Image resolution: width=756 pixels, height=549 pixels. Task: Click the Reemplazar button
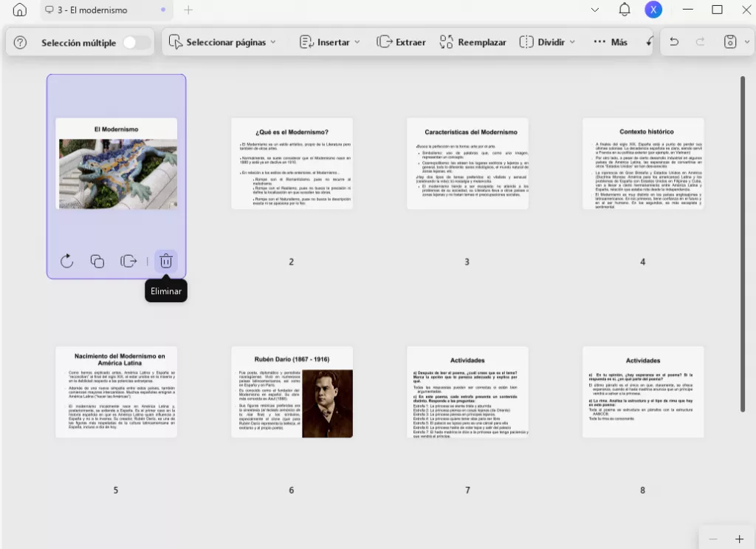[473, 42]
